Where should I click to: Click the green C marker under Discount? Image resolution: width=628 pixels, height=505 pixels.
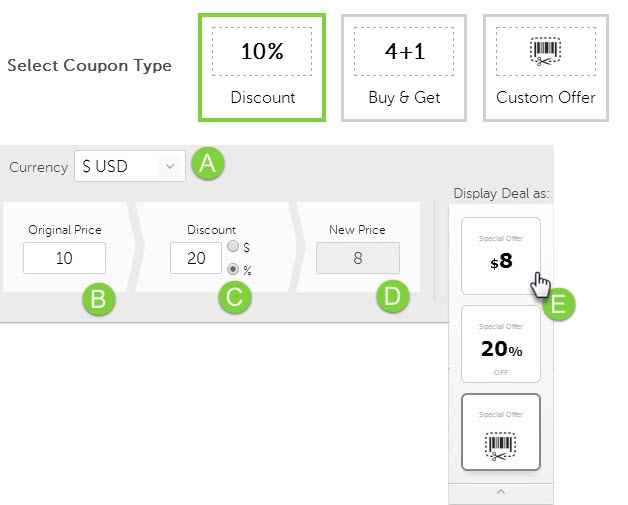[x=236, y=298]
